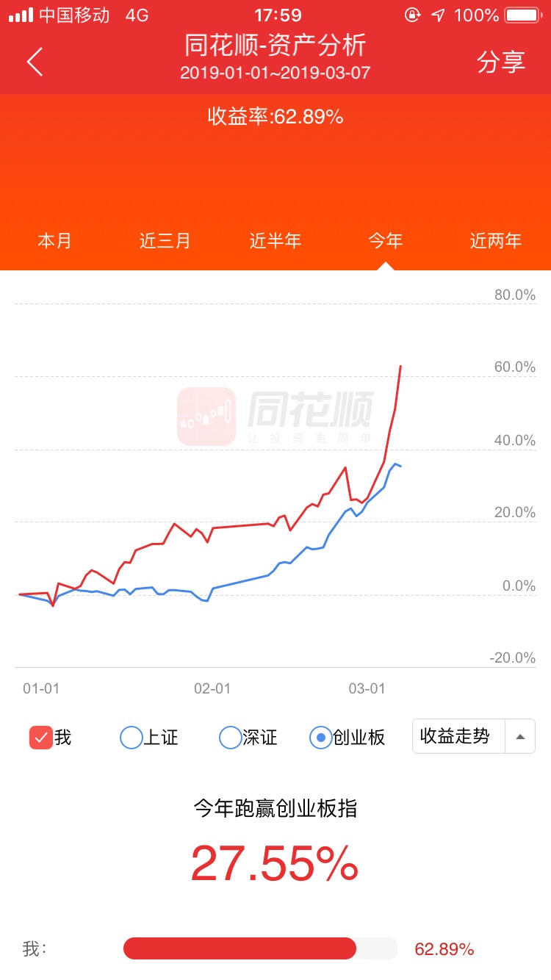Select the 创业板 radio button
Screen dimensions: 551x980
click(x=321, y=737)
